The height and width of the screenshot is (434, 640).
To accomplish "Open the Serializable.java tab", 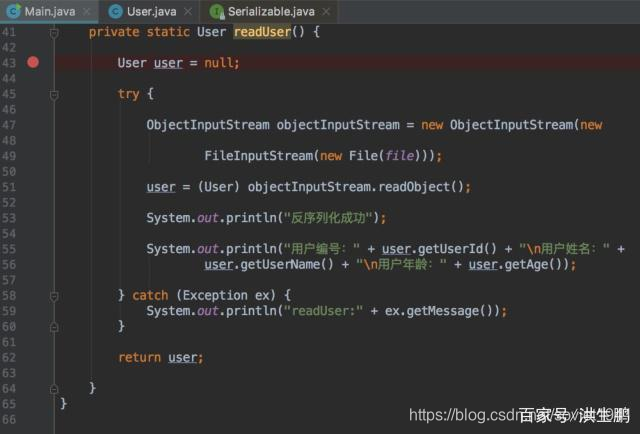I will [271, 11].
